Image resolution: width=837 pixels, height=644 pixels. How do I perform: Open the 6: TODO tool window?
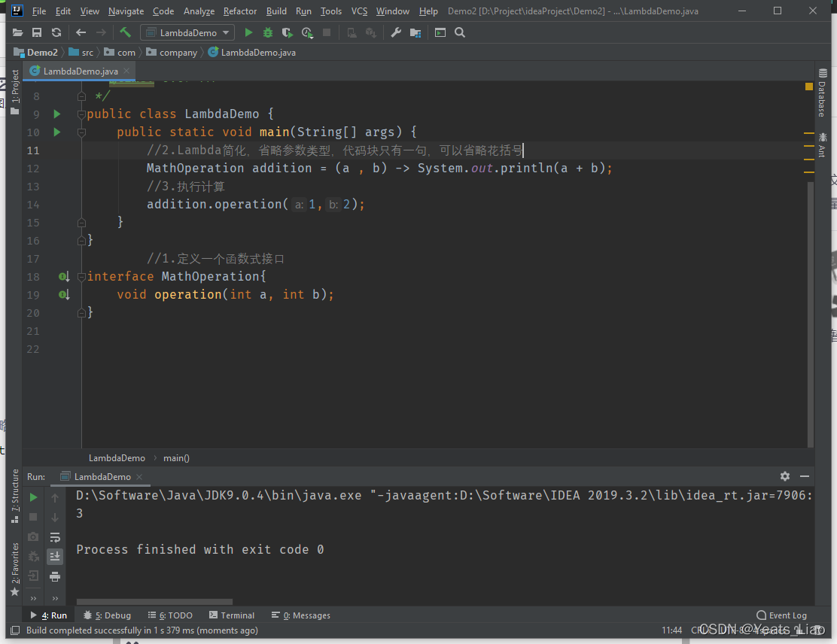click(x=170, y=615)
